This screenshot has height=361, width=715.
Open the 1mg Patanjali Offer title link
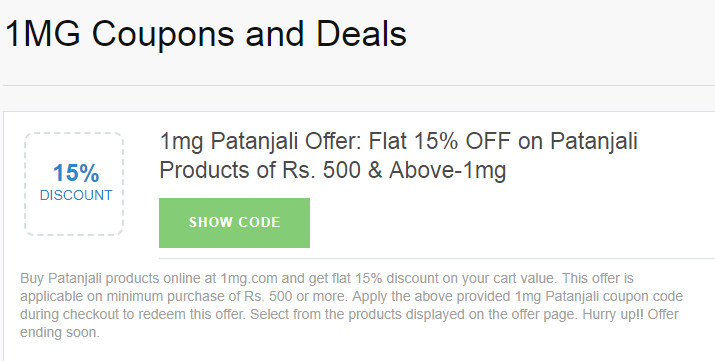click(x=398, y=155)
